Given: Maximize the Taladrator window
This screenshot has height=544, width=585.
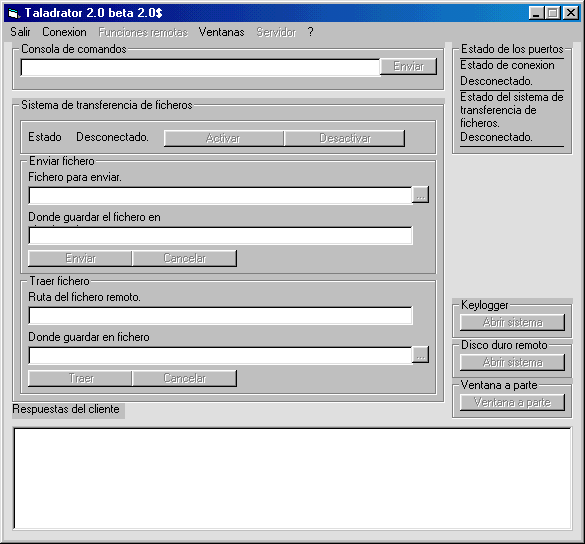Looking at the screenshot, I should (x=553, y=13).
